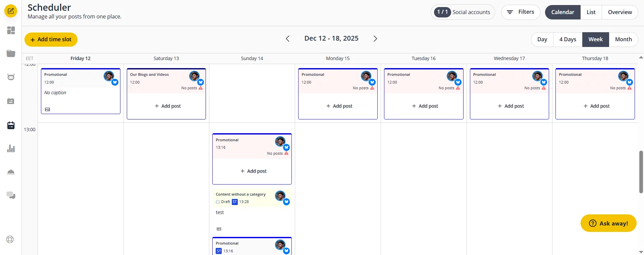Click the Draft status label
Image resolution: width=644 pixels, height=255 pixels.
coord(225,202)
